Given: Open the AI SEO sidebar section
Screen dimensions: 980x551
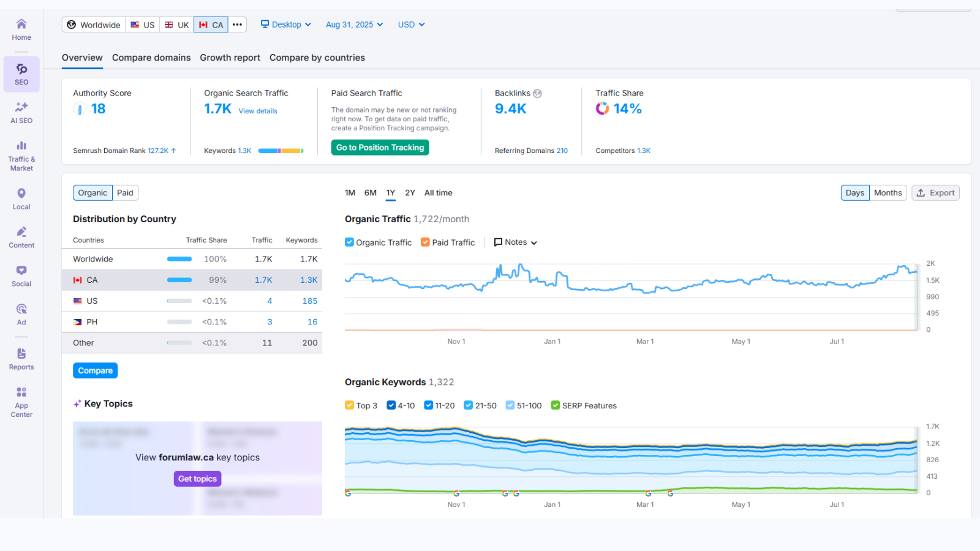Looking at the screenshot, I should click(x=21, y=112).
